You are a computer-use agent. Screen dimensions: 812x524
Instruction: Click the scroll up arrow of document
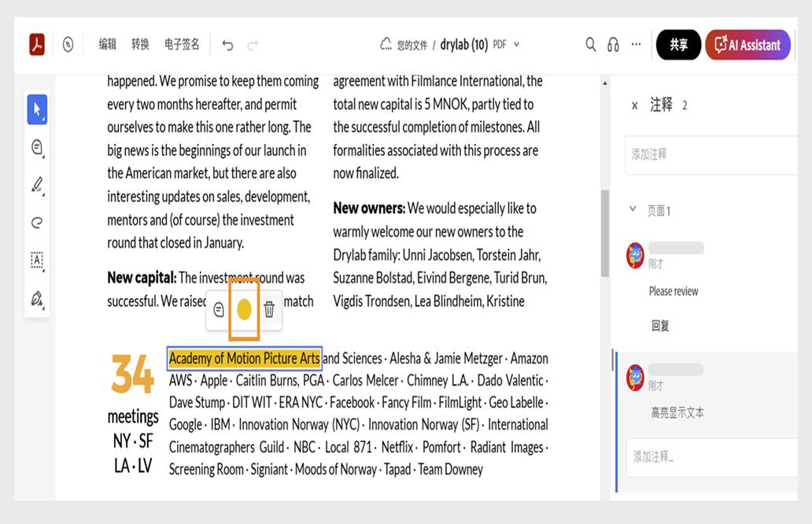pos(604,83)
